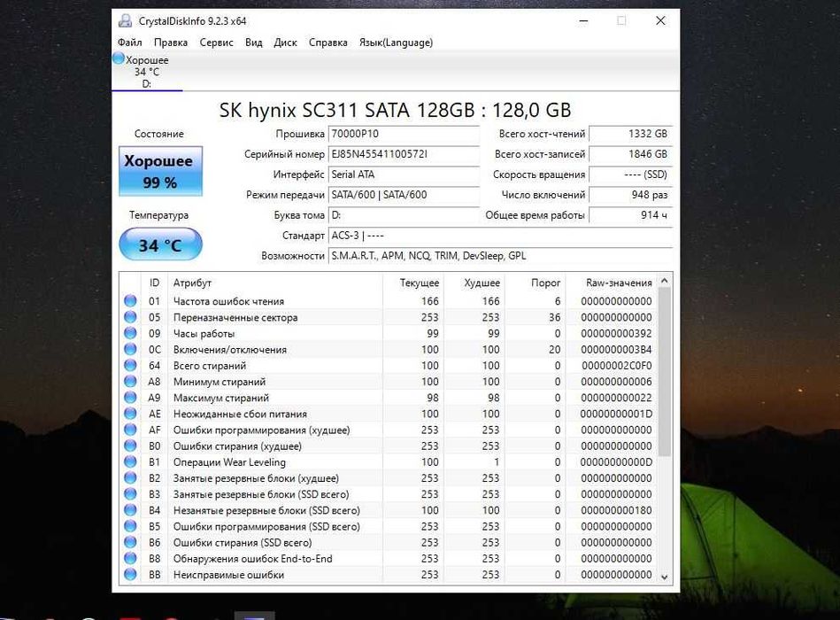Open the Справка menu
The image size is (840, 620).
click(328, 43)
